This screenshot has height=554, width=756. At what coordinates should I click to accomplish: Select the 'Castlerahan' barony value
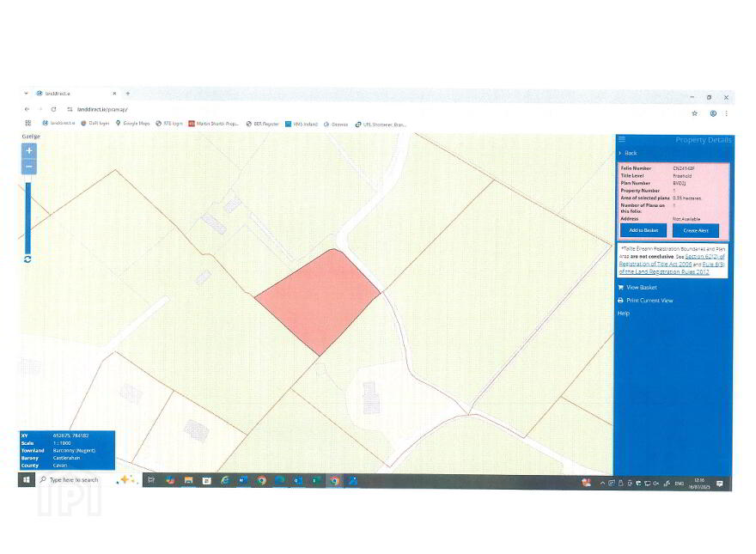tap(66, 458)
